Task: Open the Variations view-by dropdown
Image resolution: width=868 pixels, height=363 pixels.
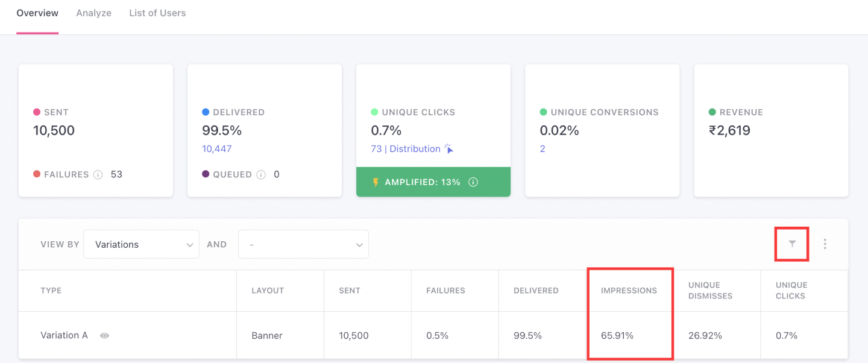Action: pos(141,244)
